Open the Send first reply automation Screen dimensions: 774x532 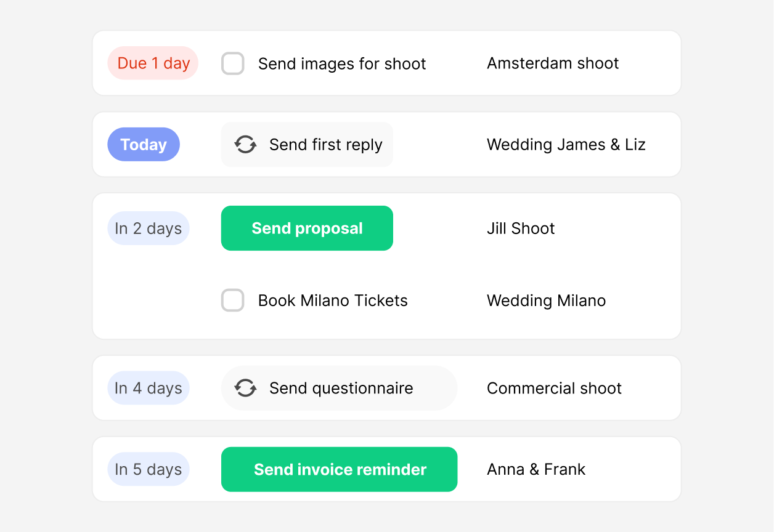307,145
